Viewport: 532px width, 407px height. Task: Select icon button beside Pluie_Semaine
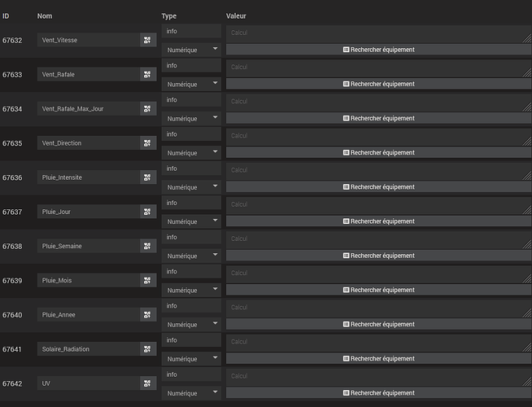(148, 246)
